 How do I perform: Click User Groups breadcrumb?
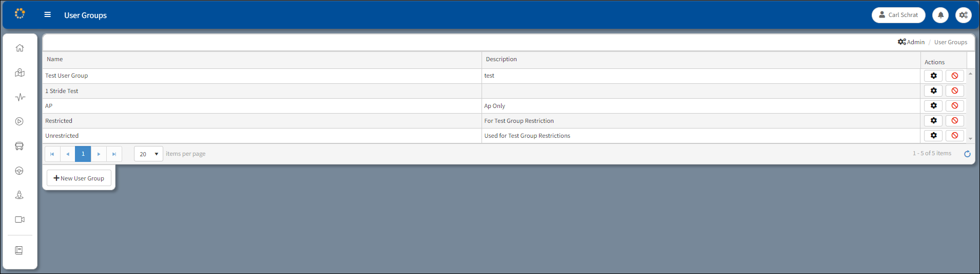[x=951, y=42]
